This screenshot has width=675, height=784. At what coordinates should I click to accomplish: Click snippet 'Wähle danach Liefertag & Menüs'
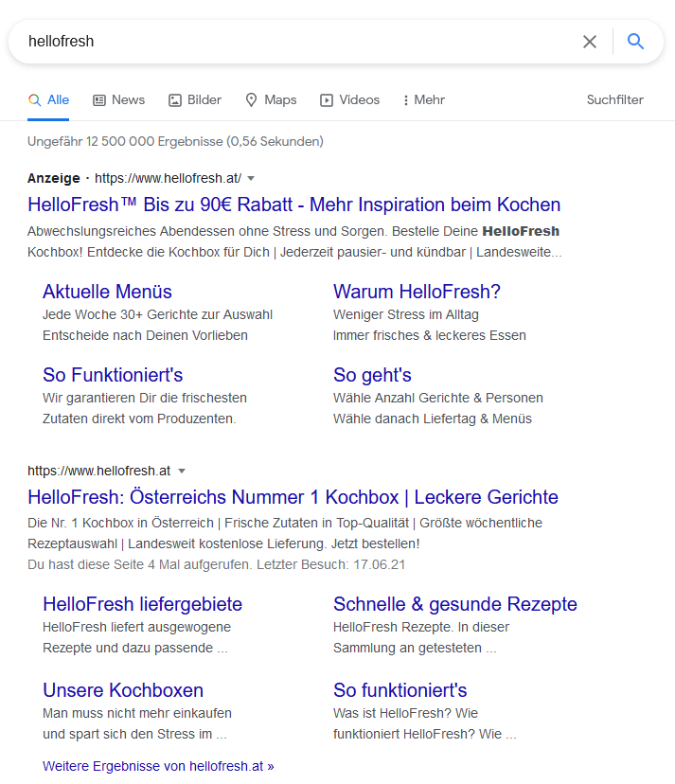tap(433, 419)
